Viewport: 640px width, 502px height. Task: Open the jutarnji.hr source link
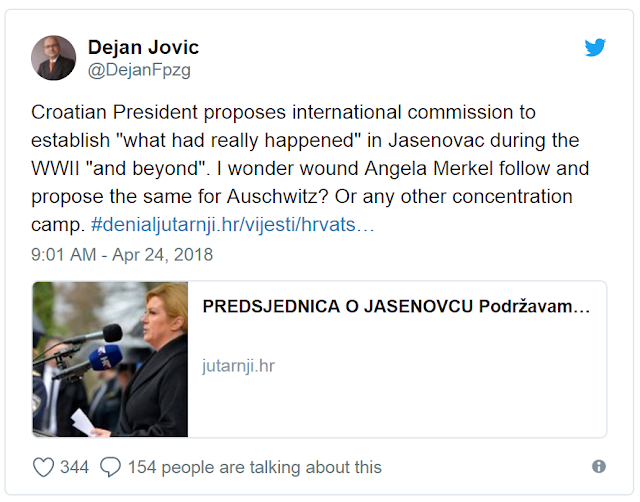(x=238, y=366)
